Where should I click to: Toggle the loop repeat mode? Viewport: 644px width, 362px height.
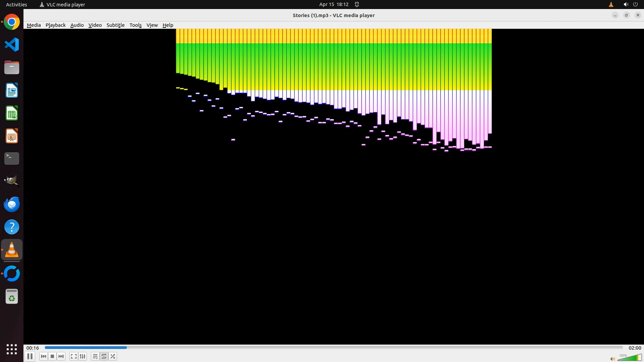click(104, 356)
